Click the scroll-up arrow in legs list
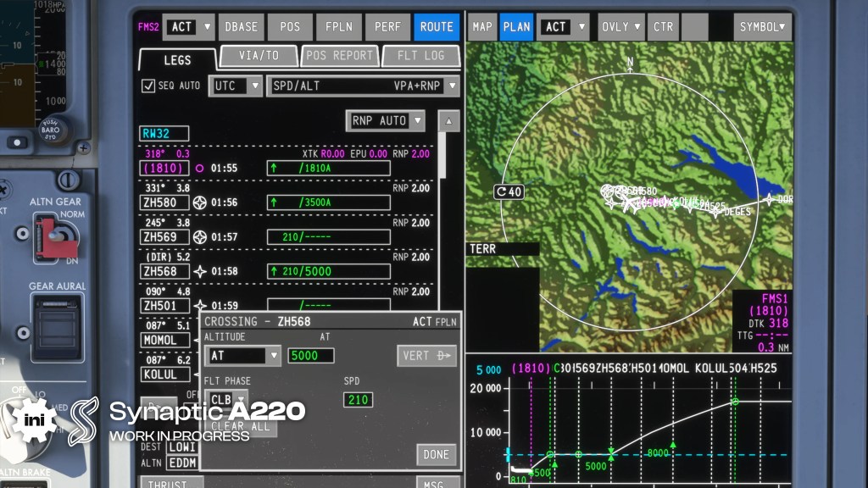Screen dimensions: 868x488 [448, 121]
